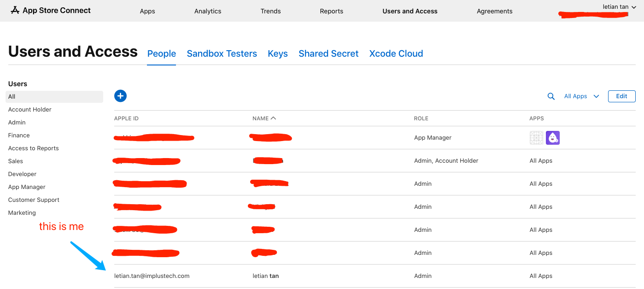The image size is (644, 289).
Task: Filter users by Admin role in sidebar
Action: pos(17,123)
